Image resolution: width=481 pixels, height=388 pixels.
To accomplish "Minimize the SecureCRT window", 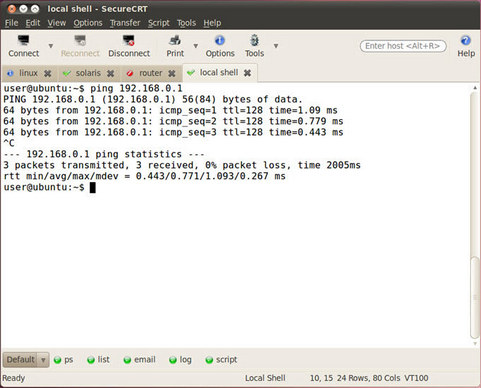I will 23,9.
